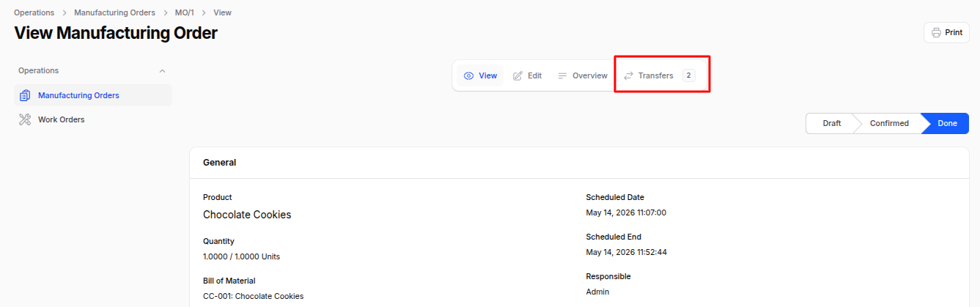Click the quantity value 1.0000 / 1.0000 Units
This screenshot has height=307, width=980.
[x=241, y=256]
